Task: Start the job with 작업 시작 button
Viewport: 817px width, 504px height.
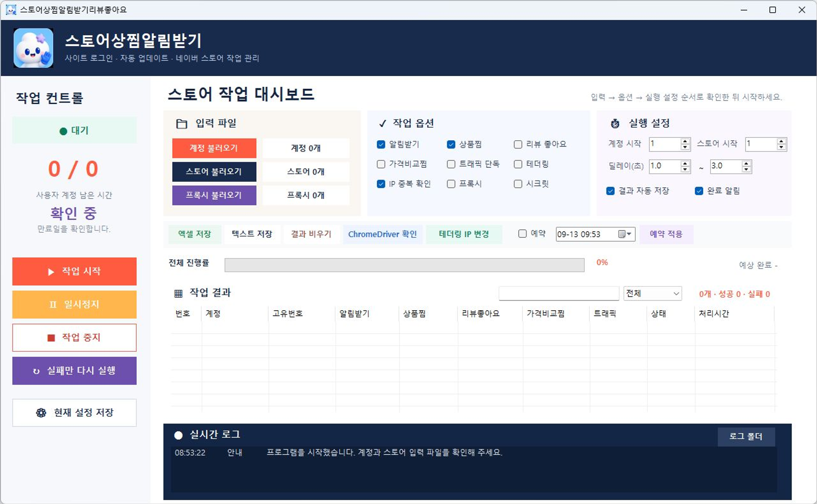Action: [75, 271]
